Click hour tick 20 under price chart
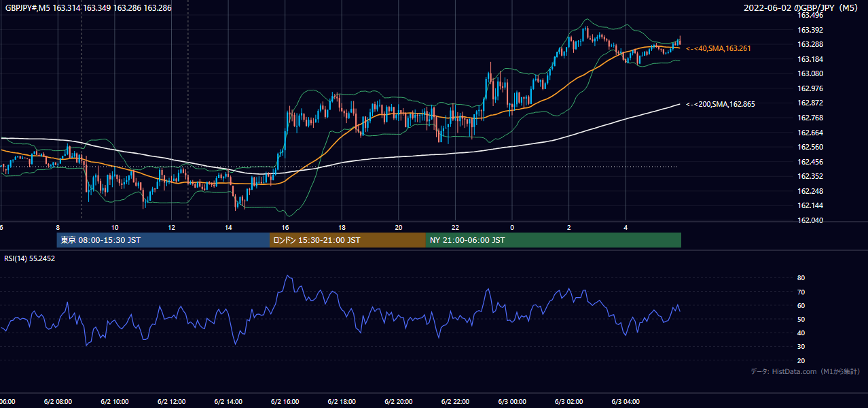 (399, 227)
